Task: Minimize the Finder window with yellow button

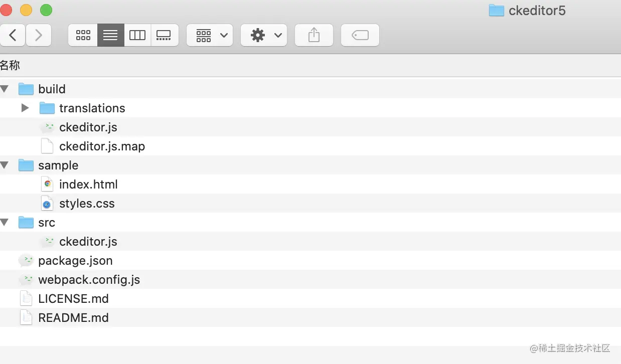Action: point(26,10)
